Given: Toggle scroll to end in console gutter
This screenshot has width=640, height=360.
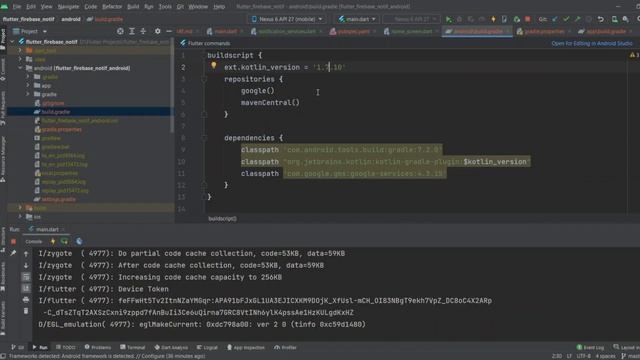Looking at the screenshot, I should [26, 288].
